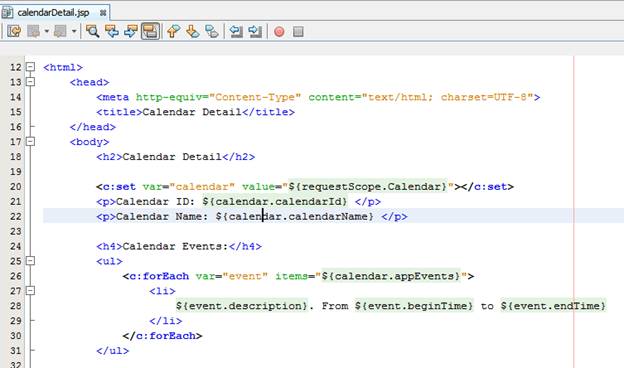This screenshot has width=624, height=368.
Task: Click ${calendar.appEvents} expression
Action: click(x=391, y=276)
